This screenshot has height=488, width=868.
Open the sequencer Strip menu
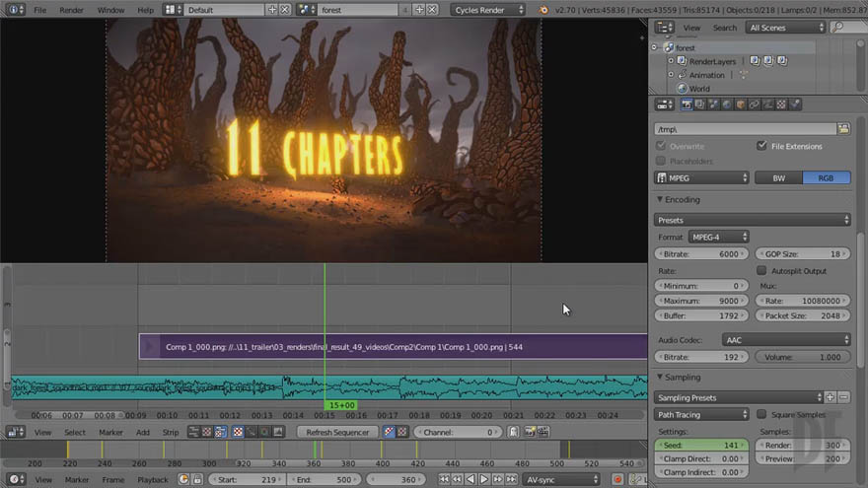[x=170, y=432]
